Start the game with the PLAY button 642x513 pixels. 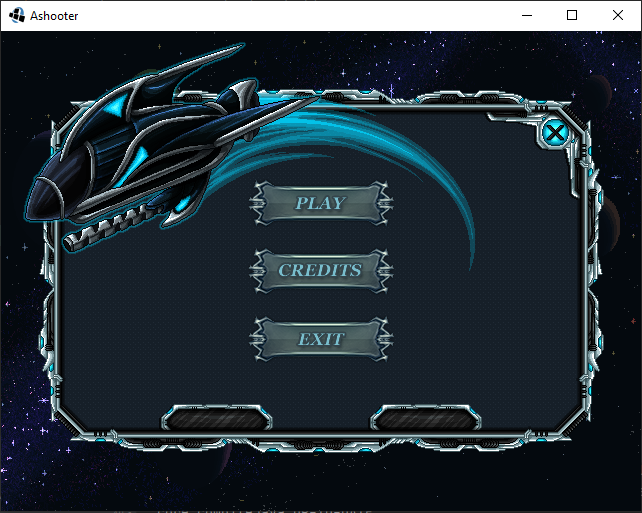[x=321, y=203]
